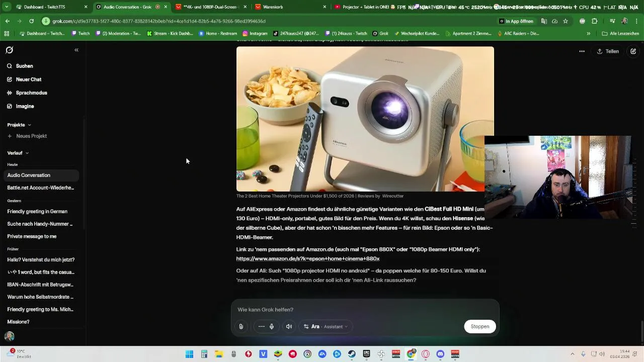644x362 pixels.
Task: Open Suche nach Handy-Nummer chat
Action: tap(41, 224)
